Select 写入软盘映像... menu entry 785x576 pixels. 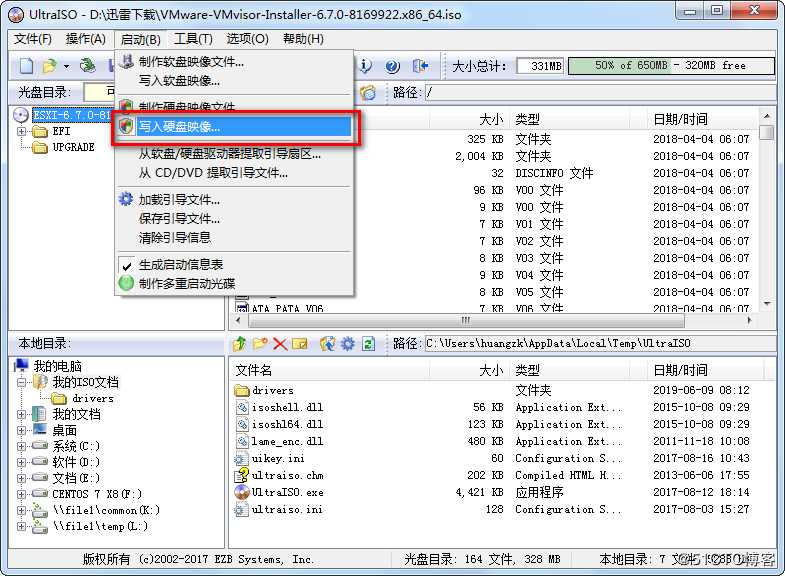tap(234, 80)
